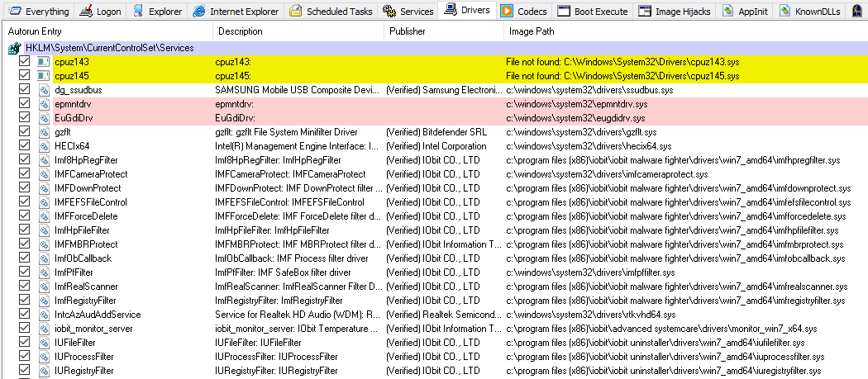Uncheck the ImfRealScanner checkbox

pos(24,287)
